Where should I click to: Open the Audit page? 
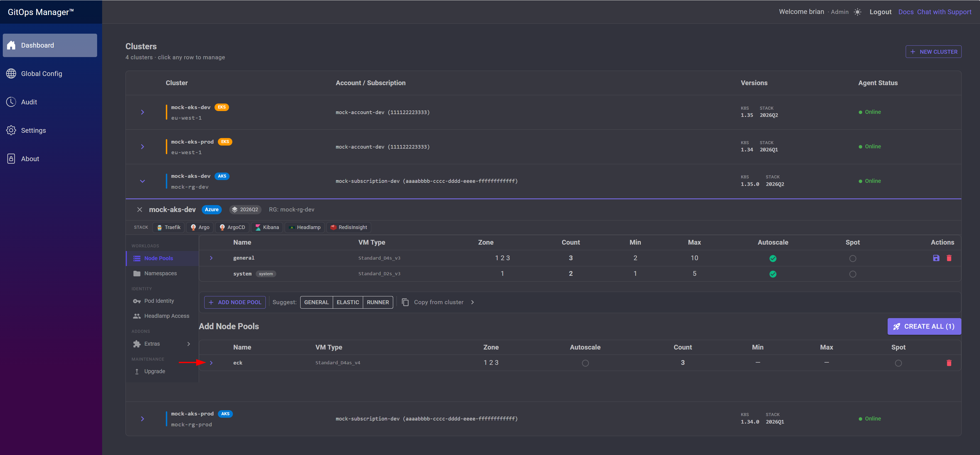pyautogui.click(x=50, y=102)
